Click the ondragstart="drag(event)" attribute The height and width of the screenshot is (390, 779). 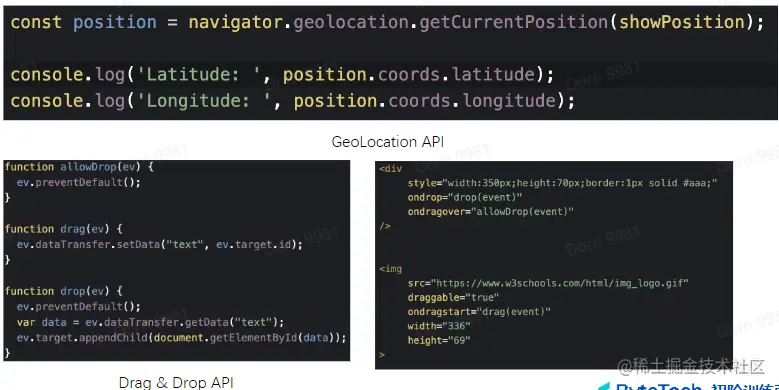coord(479,312)
